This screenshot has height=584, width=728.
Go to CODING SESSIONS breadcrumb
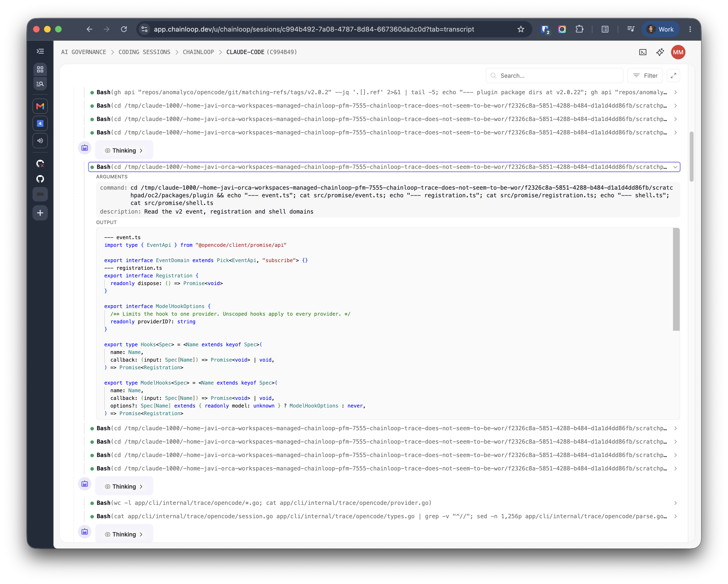coord(144,52)
